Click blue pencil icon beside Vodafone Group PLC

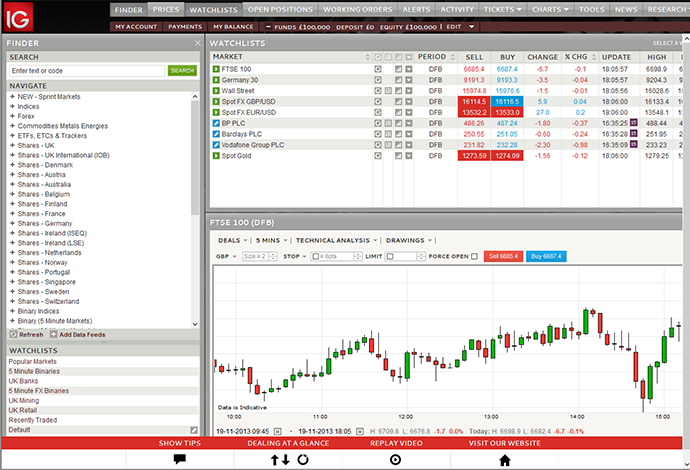(x=216, y=145)
